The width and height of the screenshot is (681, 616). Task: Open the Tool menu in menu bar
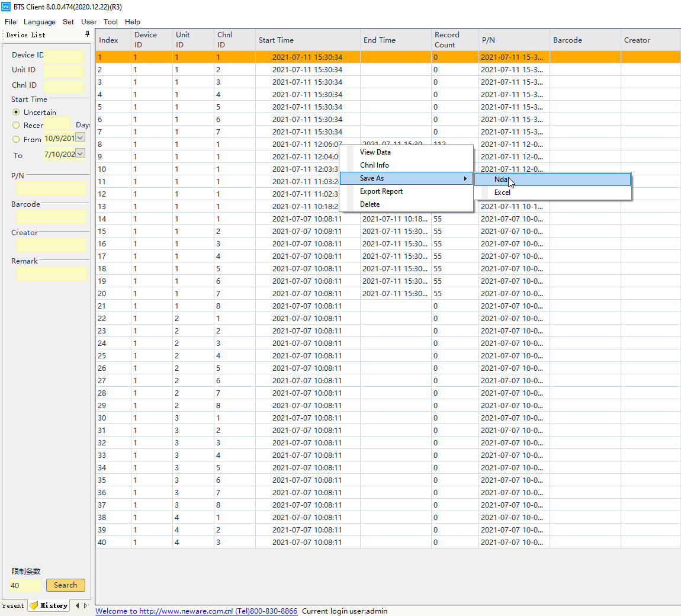[x=110, y=22]
